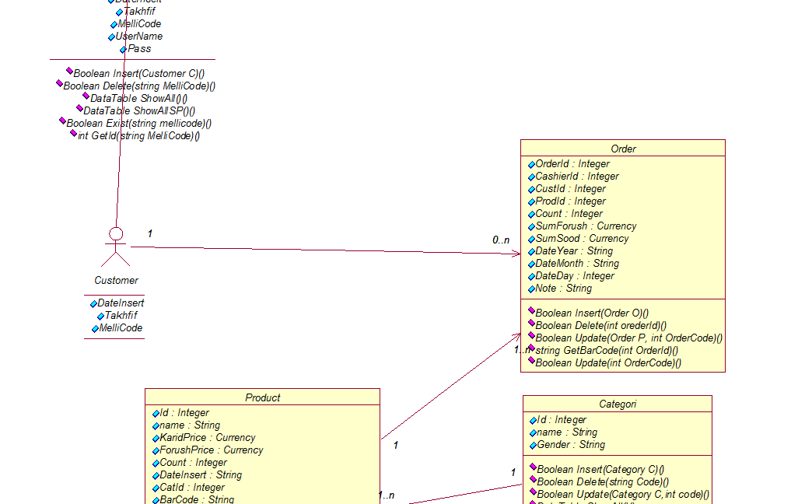
Task: Select DateInsert : String in the Product class
Action: click(x=201, y=474)
